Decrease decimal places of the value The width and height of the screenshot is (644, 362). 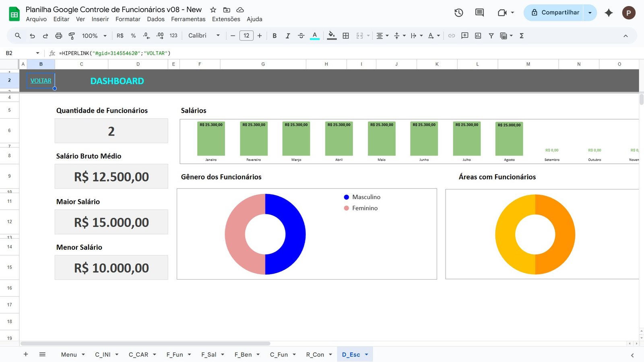click(146, 36)
